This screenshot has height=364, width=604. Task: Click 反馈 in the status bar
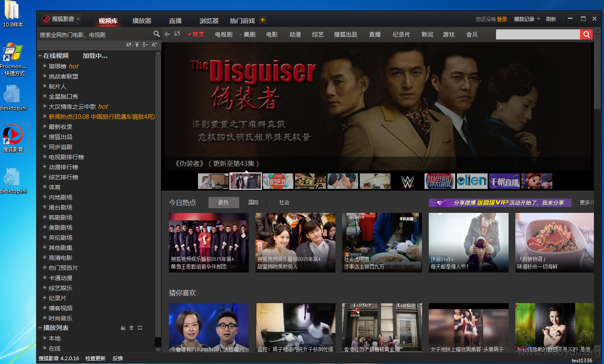pyautogui.click(x=118, y=359)
